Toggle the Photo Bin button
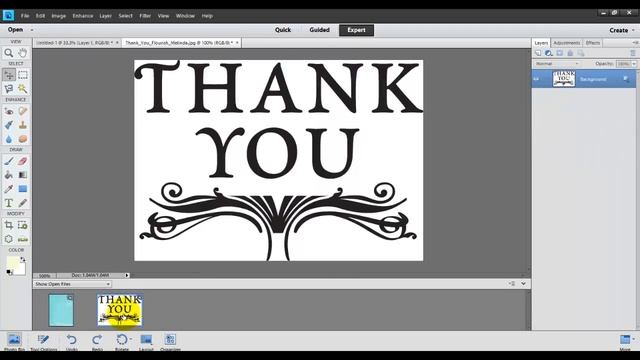The image size is (640, 360). pos(14,341)
